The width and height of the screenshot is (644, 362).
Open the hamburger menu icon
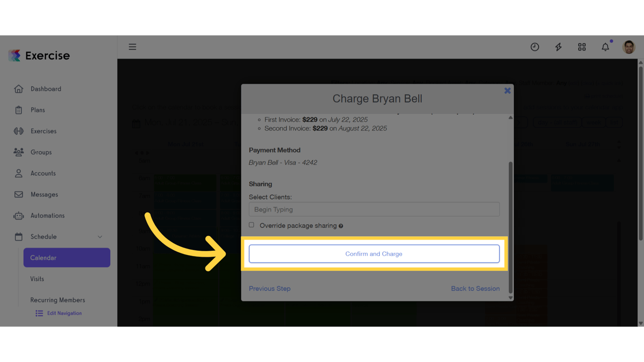[132, 47]
